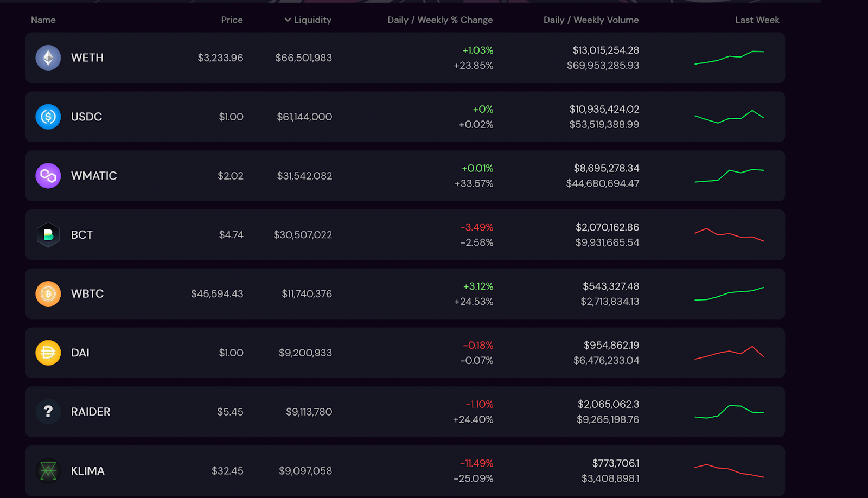Click the Daily / Weekly % Change header
The width and height of the screenshot is (868, 498).
(440, 20)
